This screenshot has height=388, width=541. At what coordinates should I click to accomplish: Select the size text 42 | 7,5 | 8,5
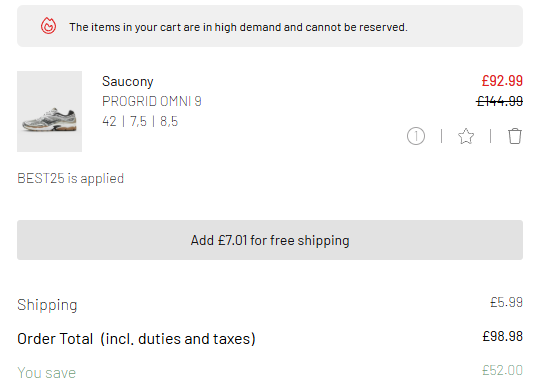pyautogui.click(x=140, y=121)
